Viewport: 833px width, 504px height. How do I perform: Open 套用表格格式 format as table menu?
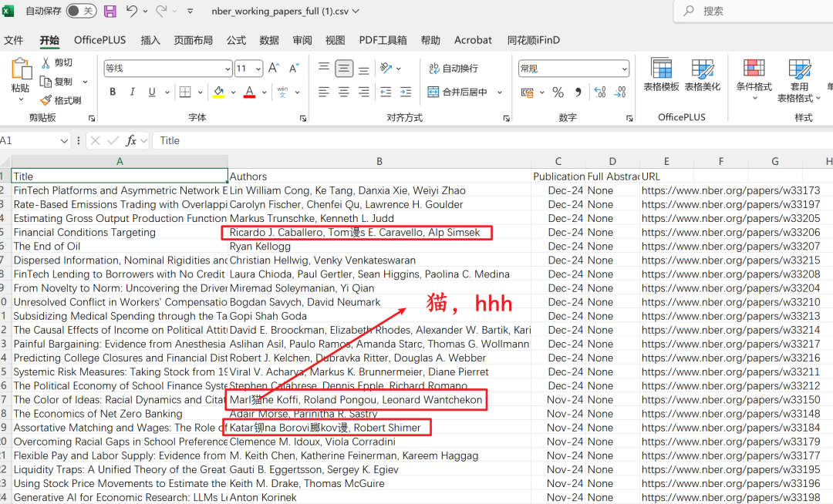pos(799,81)
